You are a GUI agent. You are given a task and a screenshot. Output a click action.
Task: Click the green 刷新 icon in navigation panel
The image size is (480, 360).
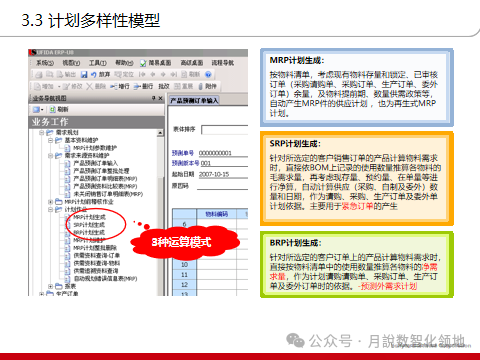click(53, 109)
